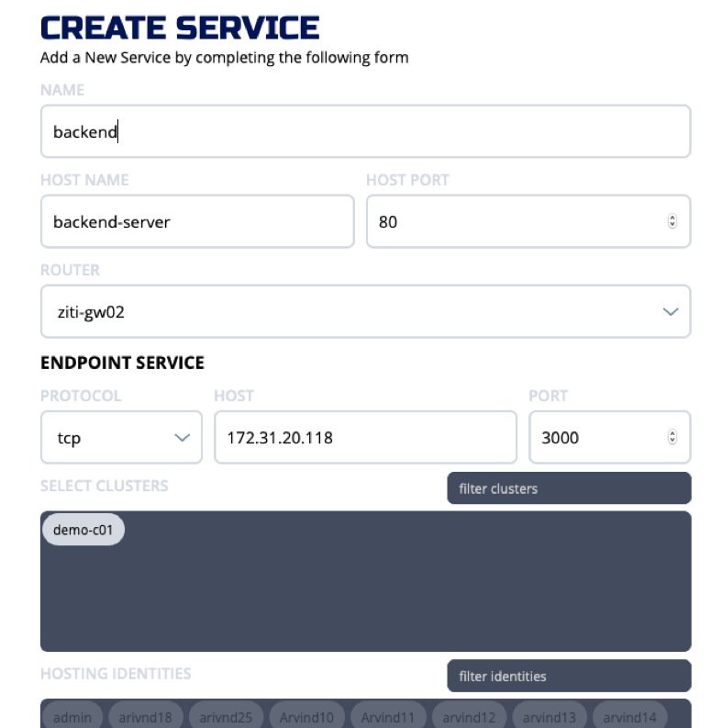This screenshot has width=711, height=728.
Task: Focus the endpoint Port field showing 3000
Action: 596,438
